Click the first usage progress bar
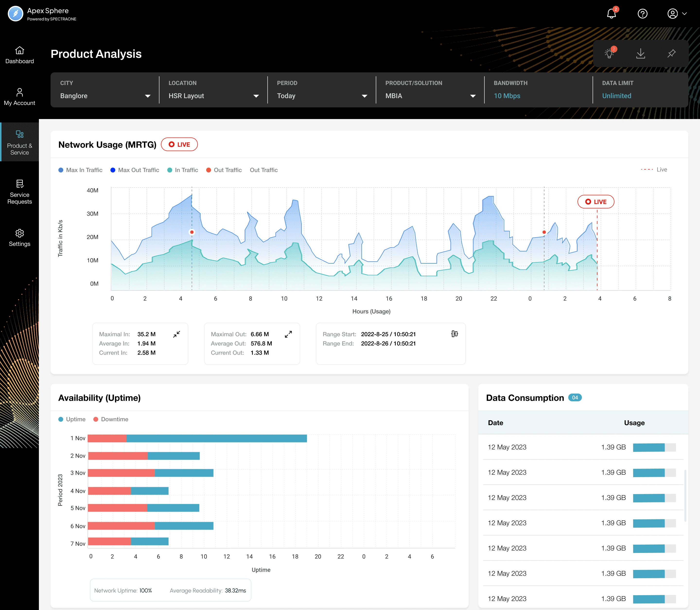 [x=654, y=447]
